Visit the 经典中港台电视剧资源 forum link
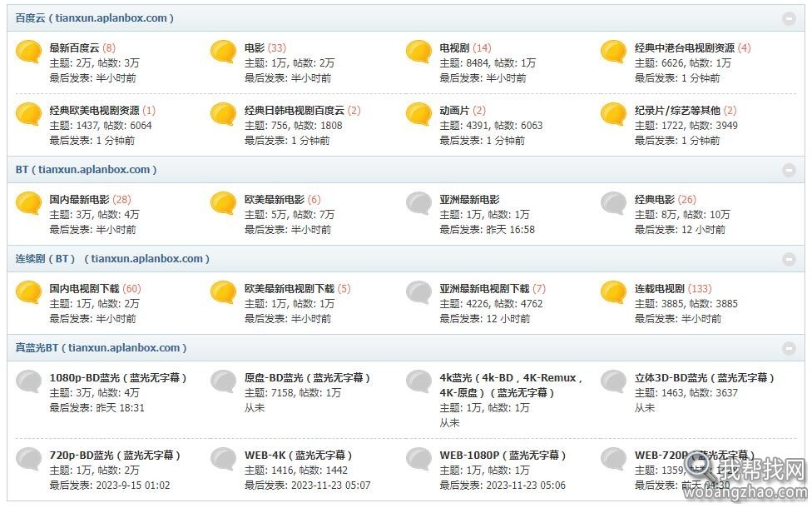The width and height of the screenshot is (812, 508). coord(685,48)
